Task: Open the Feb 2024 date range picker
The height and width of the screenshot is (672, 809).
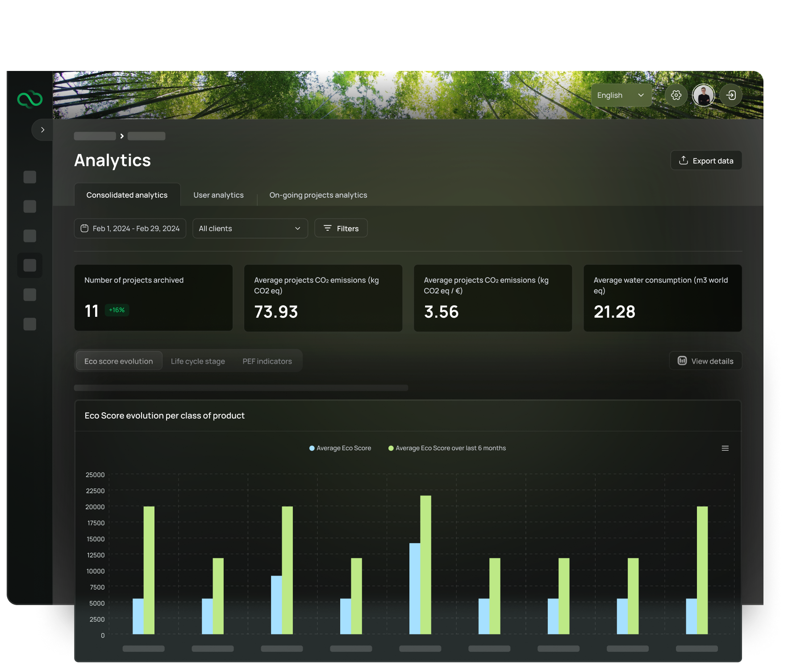Action: coord(130,228)
